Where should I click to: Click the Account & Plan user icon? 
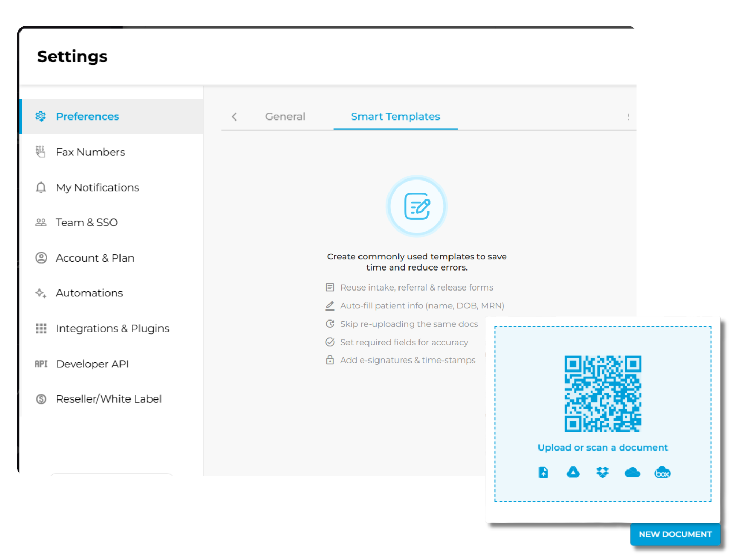41,258
